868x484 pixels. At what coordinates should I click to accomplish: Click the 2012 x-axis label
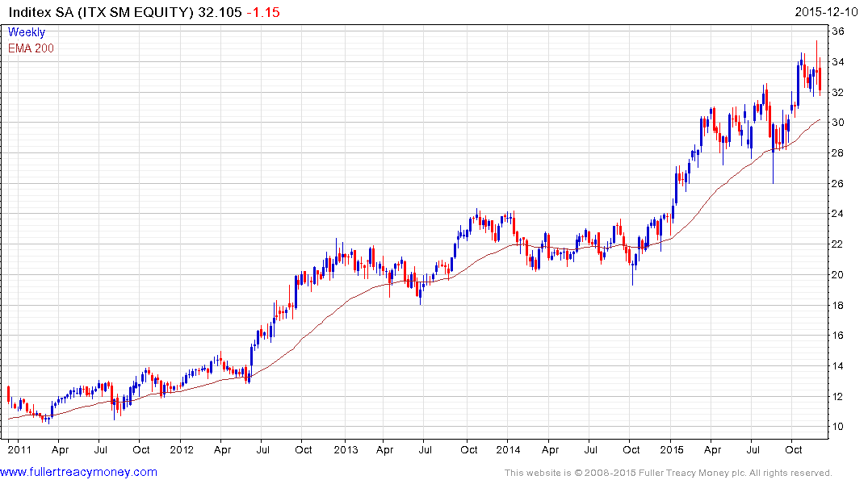(182, 450)
